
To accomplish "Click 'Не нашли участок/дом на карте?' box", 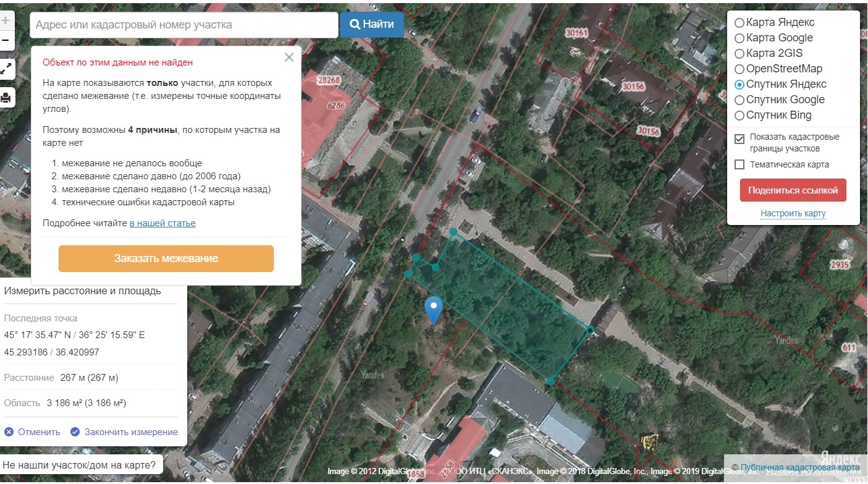I will pos(81,464).
